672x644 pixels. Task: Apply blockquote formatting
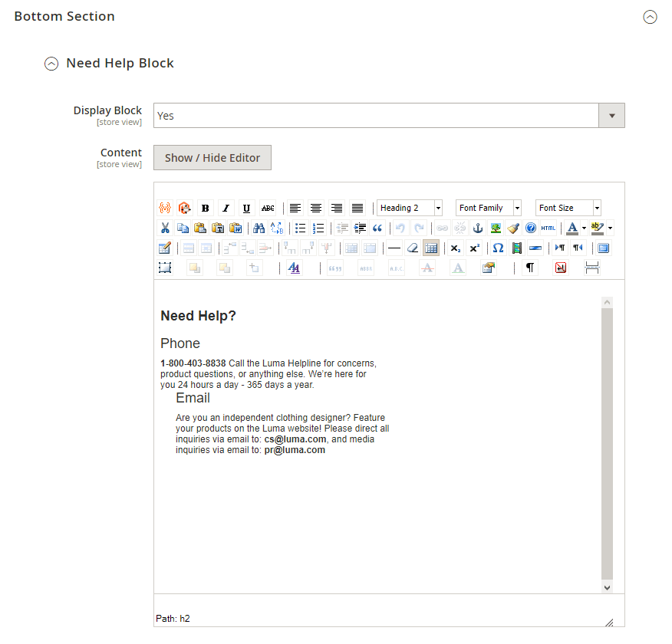coord(377,228)
